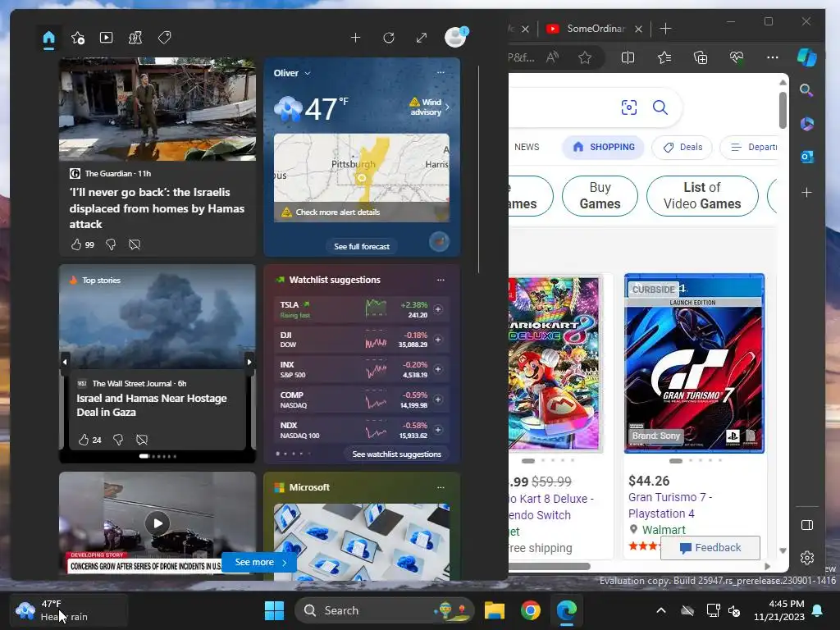The image size is (840, 630).
Task: Open Edge favorites list icon
Action: (664, 57)
